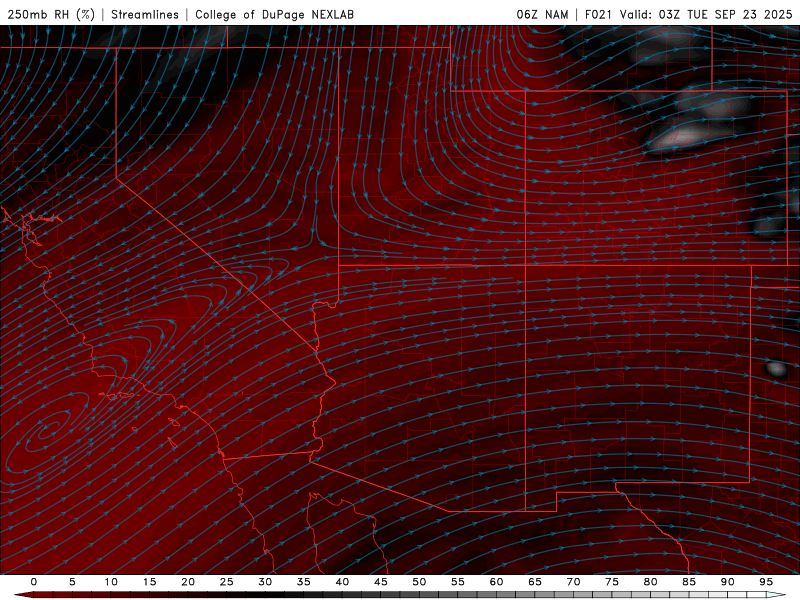
Task: Click the colorbar label "35"
Action: [x=304, y=582]
